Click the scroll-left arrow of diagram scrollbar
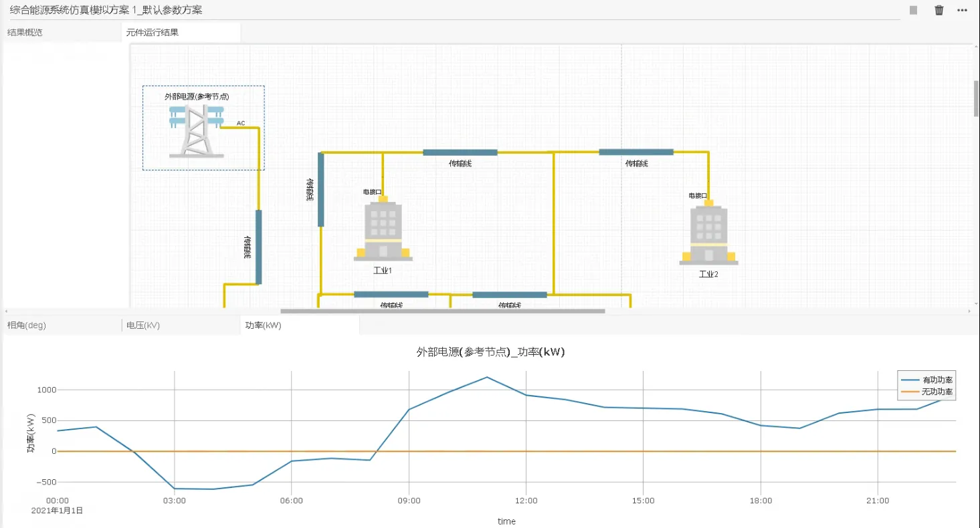Viewport: 980px width, 528px height. click(7, 311)
